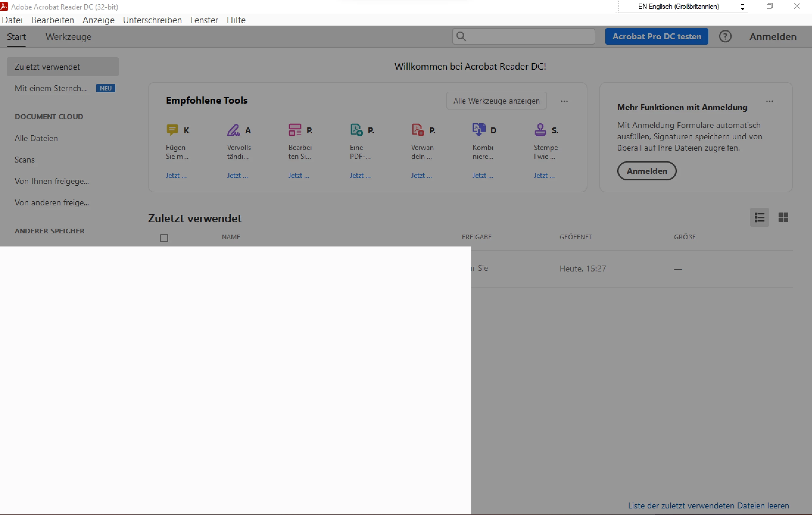
Task: Click the Liste der zuletzt verwendeten Dateien leeren link
Action: (x=708, y=505)
